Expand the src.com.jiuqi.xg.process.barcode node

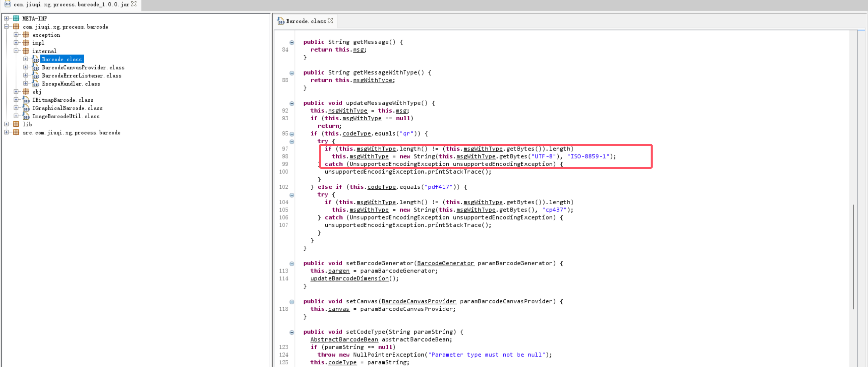click(x=6, y=132)
